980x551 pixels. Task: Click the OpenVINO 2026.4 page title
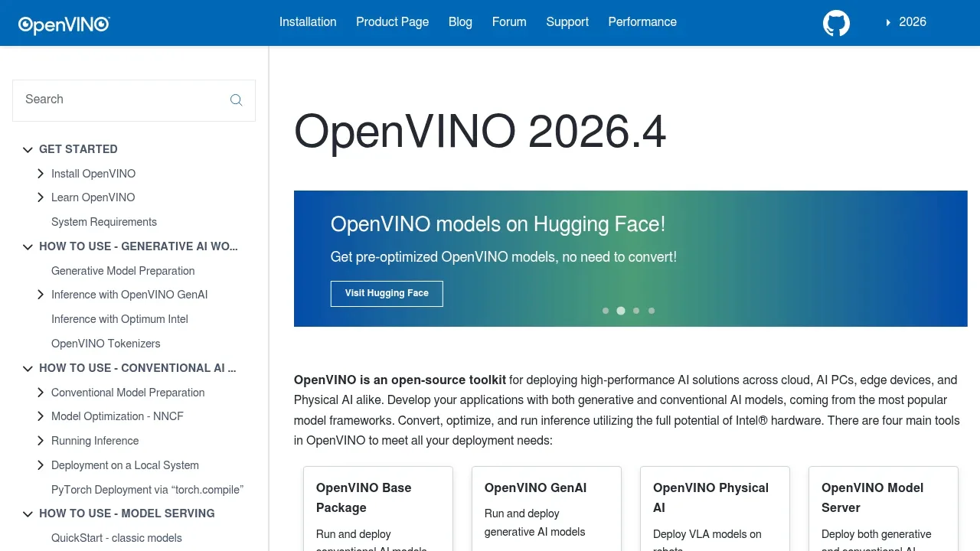(x=480, y=132)
